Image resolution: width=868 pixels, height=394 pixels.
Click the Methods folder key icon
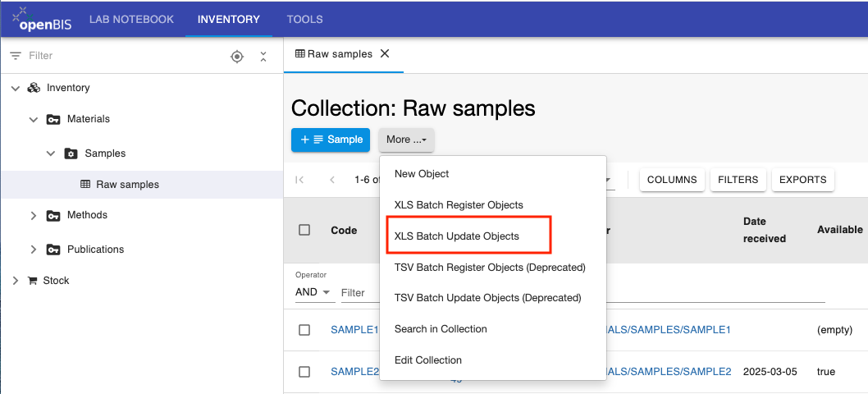pos(53,215)
